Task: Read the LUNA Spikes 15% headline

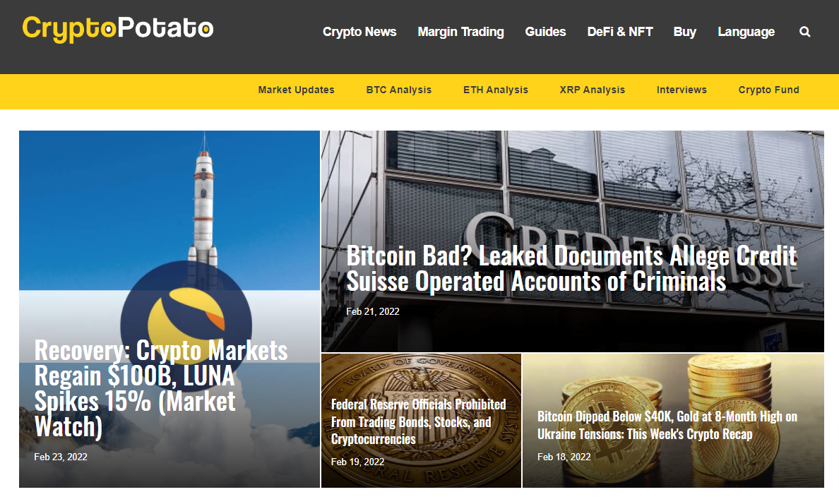Action: coord(161,388)
